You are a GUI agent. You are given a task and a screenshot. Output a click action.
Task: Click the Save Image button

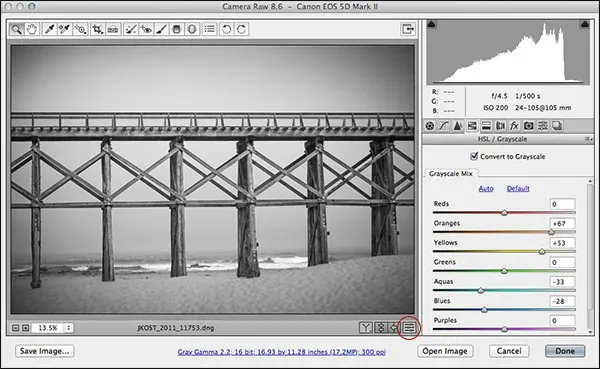point(45,351)
